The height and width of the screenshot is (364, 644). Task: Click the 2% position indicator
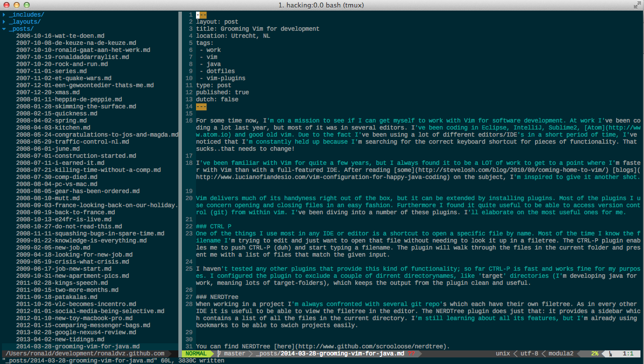(595, 353)
